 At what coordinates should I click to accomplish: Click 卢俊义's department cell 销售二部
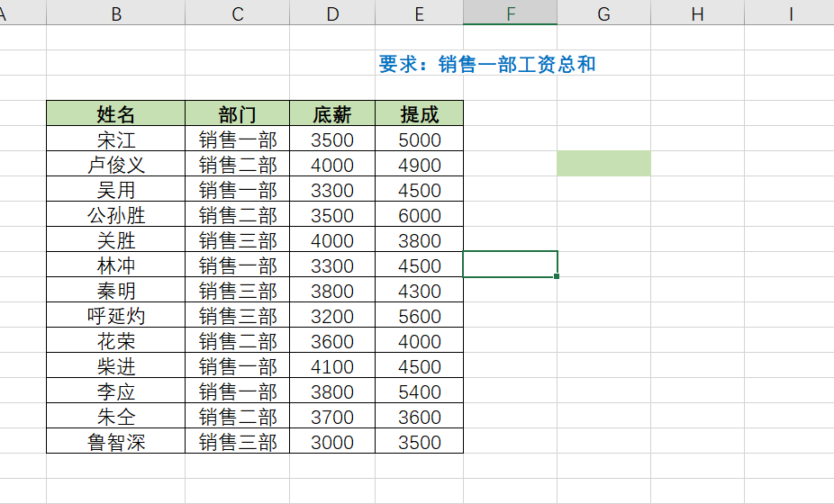(237, 164)
